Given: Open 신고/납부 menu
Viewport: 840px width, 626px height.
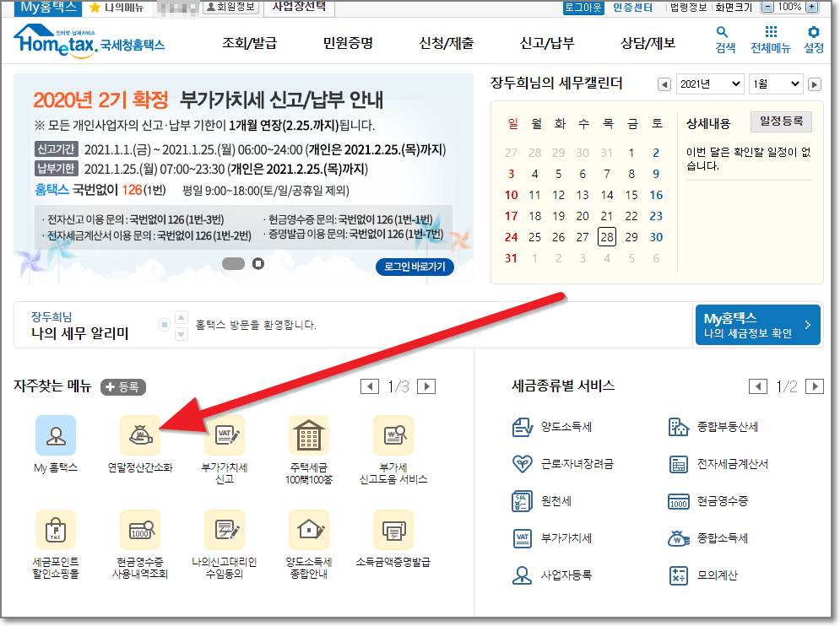Looking at the screenshot, I should tap(547, 43).
